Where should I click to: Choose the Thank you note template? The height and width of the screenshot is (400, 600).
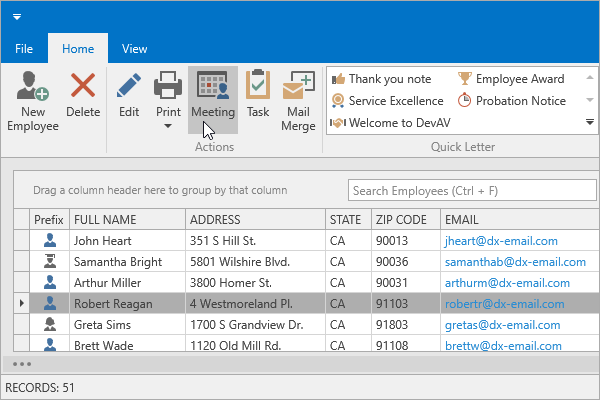pos(389,79)
